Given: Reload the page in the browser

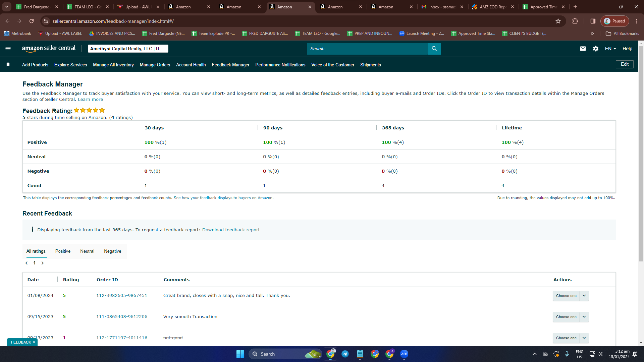Looking at the screenshot, I should [x=32, y=21].
